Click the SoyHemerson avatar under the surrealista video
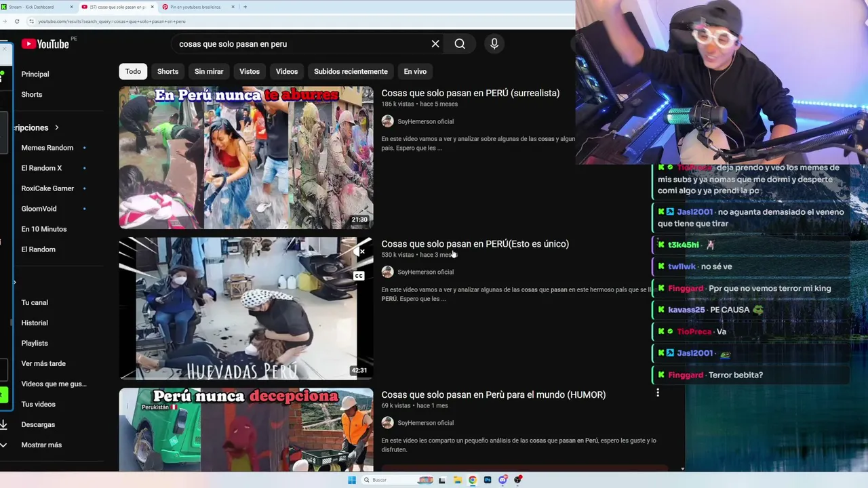 tap(387, 121)
